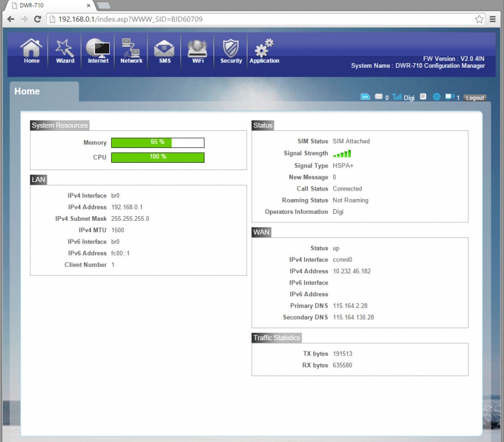Click the green Signal Strength bars indicator
This screenshot has width=504, height=442.
point(342,154)
